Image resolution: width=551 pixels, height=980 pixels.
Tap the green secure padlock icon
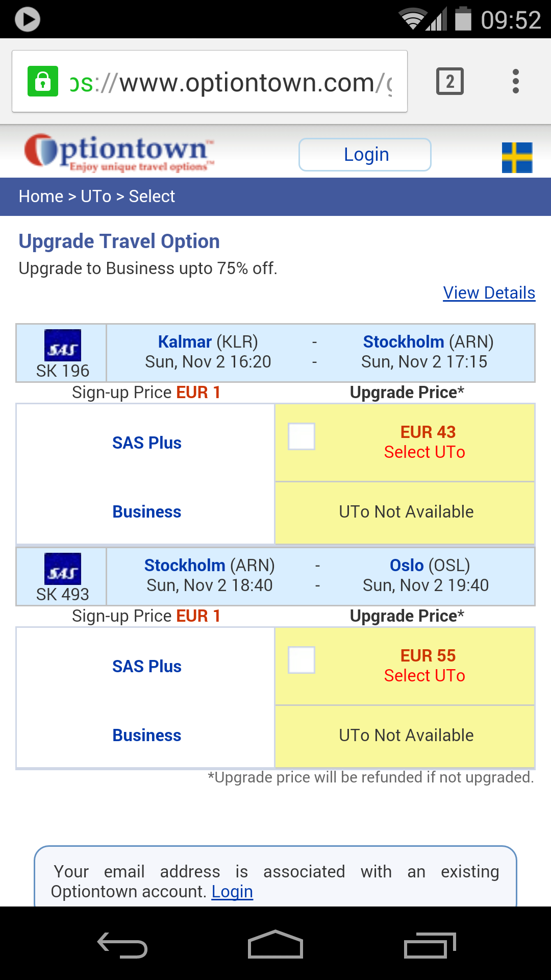43,81
